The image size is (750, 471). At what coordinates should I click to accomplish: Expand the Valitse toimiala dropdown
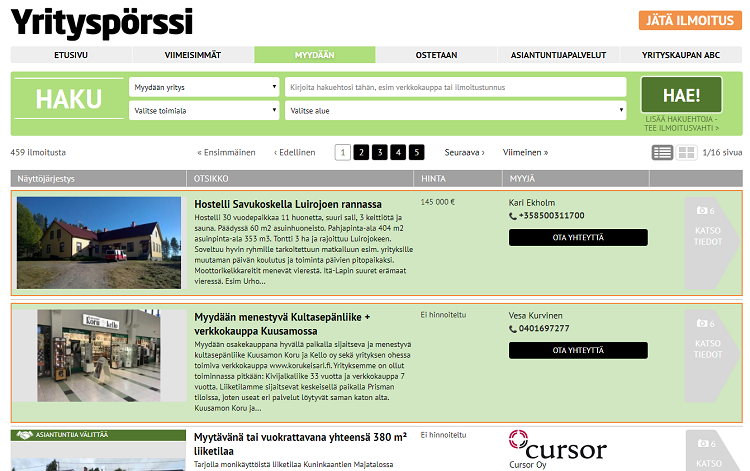click(204, 111)
